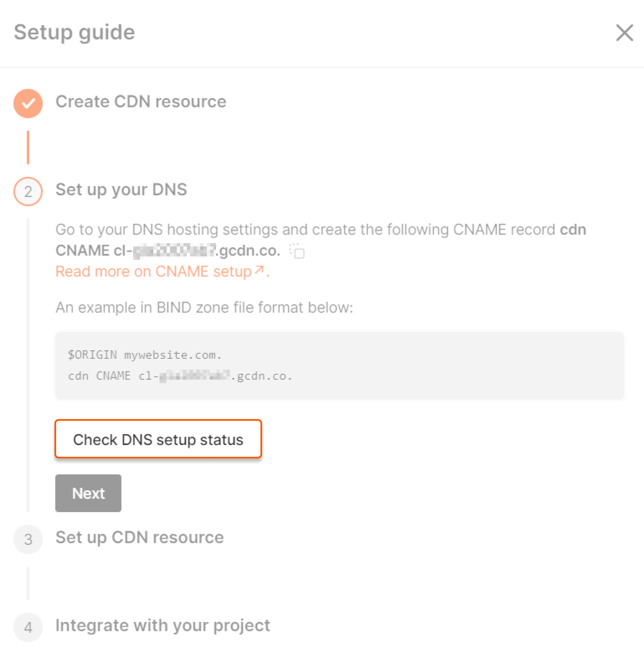Check DNS setup status

[158, 439]
